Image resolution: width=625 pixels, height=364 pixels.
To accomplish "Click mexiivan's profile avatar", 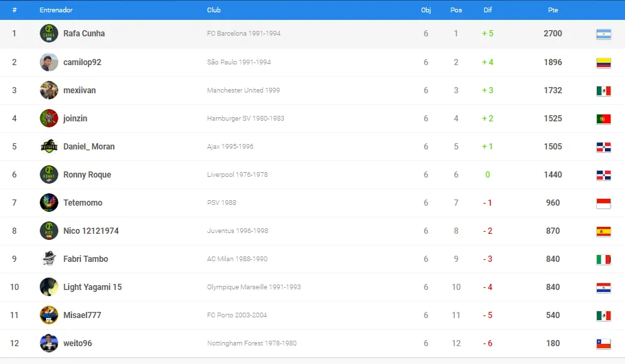I will pyautogui.click(x=49, y=90).
